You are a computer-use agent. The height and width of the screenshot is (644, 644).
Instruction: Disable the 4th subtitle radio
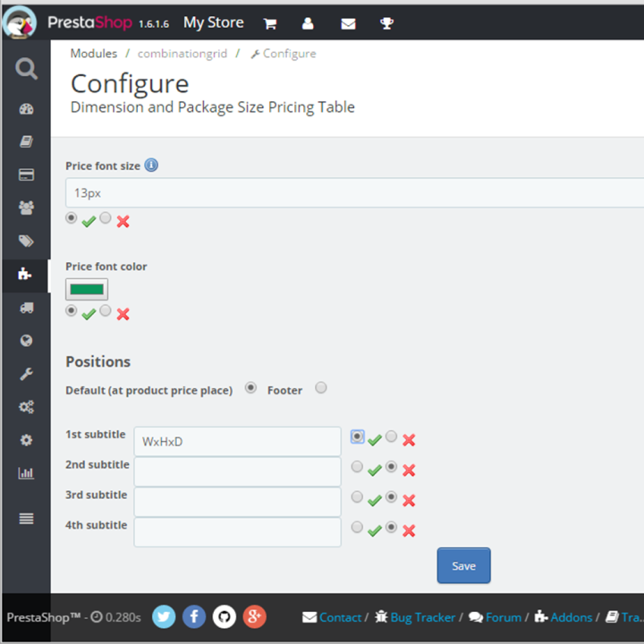[392, 527]
